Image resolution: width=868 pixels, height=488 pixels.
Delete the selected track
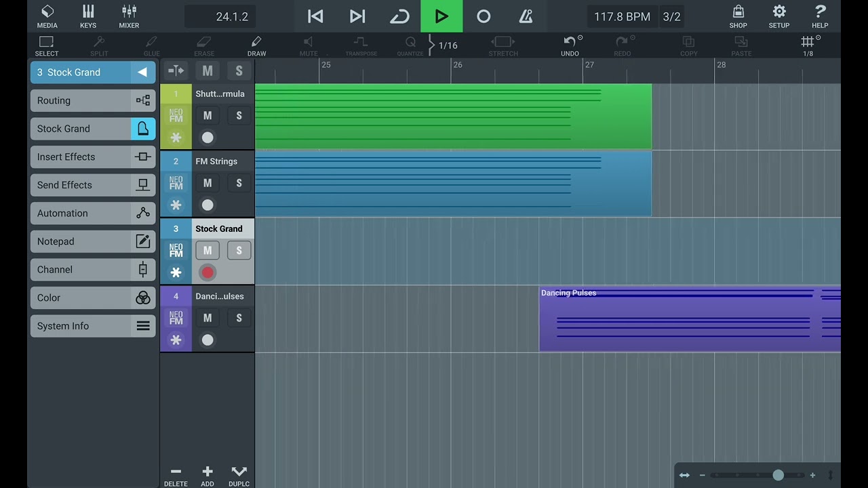pos(176,476)
